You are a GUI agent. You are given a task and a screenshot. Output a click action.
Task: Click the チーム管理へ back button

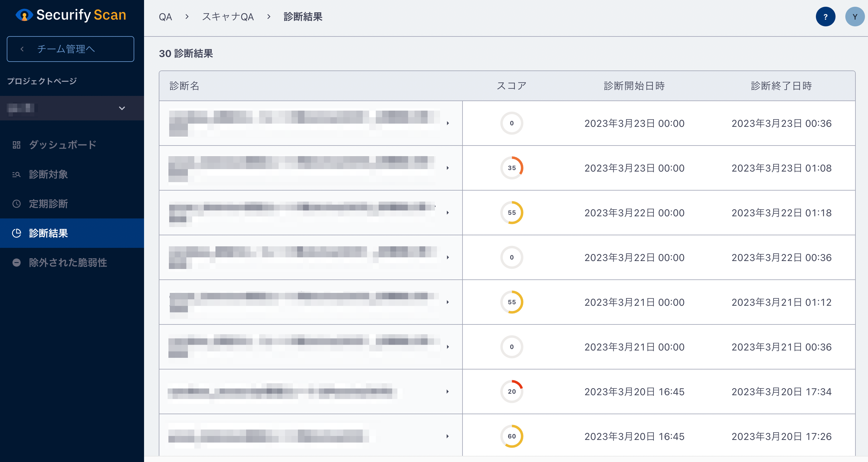70,49
